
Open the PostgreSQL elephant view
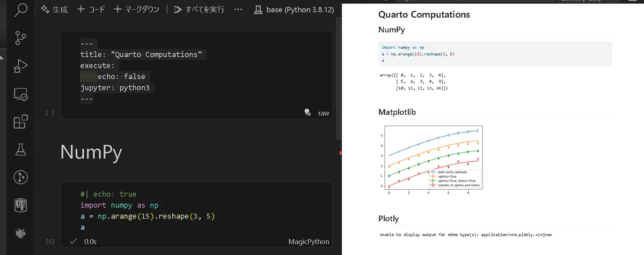point(21,205)
